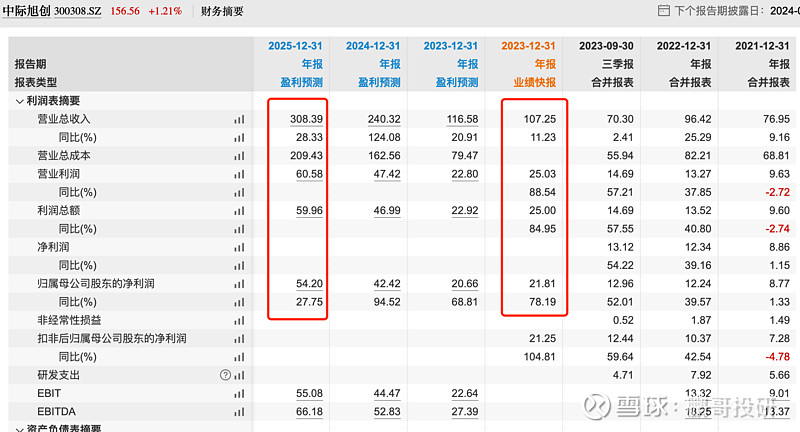Select the orange 2023-12-31 业绩快报 period header
Viewport: 800px width, 432px height.
click(x=528, y=46)
